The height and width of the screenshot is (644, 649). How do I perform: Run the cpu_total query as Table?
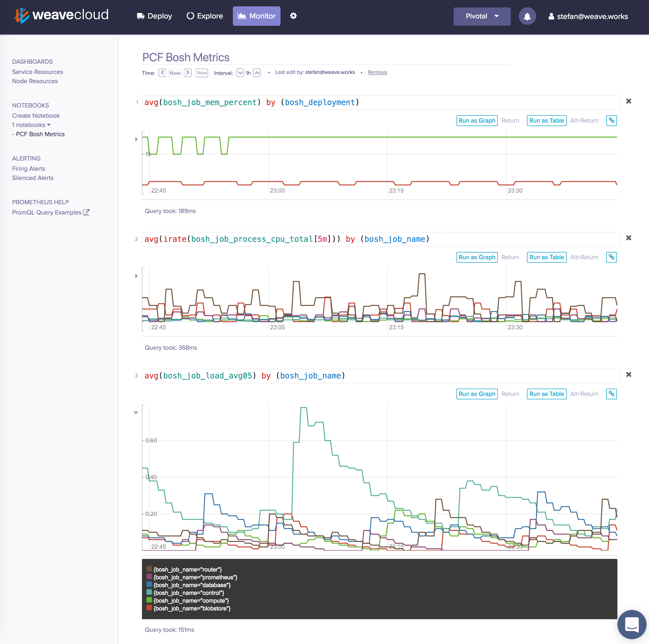[546, 257]
